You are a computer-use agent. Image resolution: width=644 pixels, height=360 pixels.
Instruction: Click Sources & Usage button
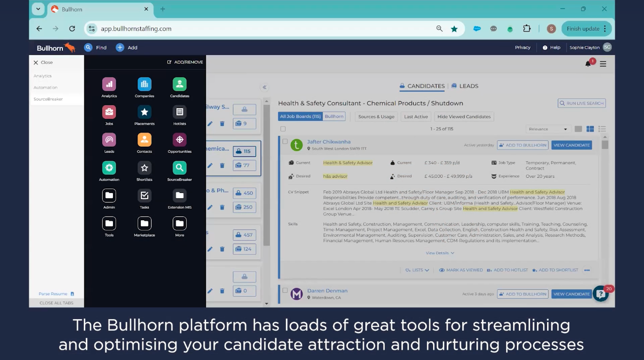(x=377, y=116)
